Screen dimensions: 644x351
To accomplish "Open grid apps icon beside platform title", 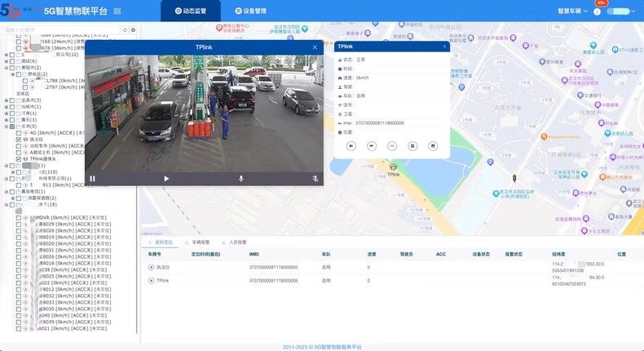I will (x=117, y=11).
